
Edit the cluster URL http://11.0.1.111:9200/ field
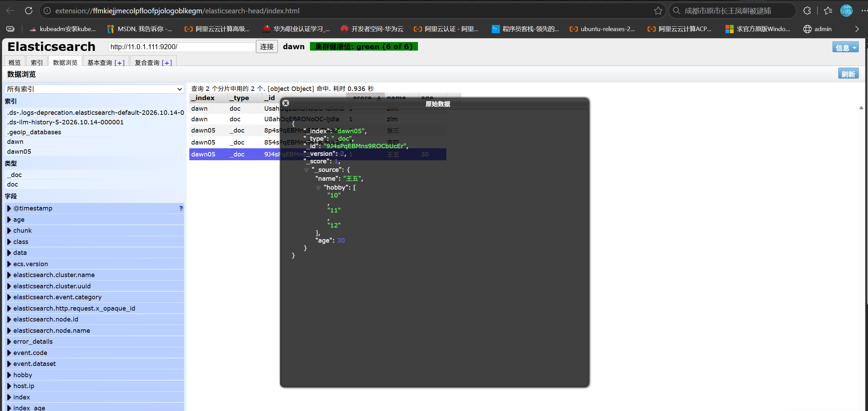point(182,47)
